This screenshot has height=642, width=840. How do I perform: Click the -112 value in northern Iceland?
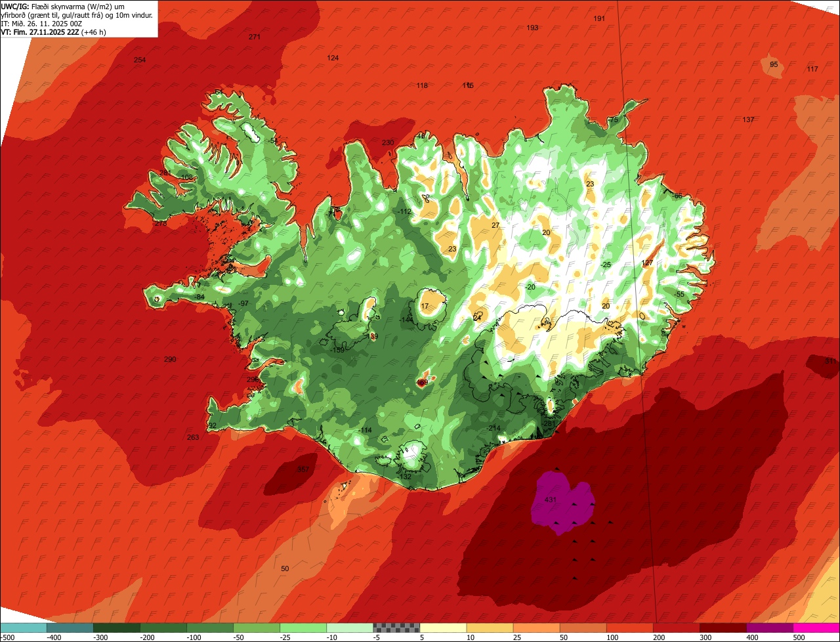click(x=404, y=211)
